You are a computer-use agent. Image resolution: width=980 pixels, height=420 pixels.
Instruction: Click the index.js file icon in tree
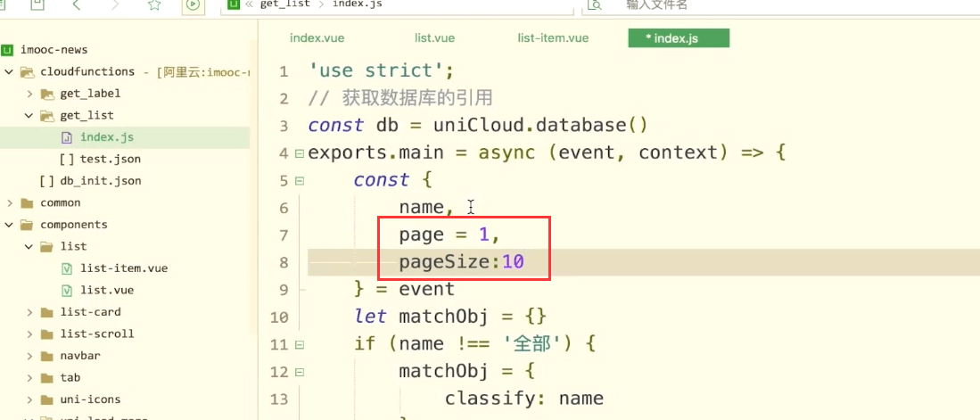[x=67, y=137]
